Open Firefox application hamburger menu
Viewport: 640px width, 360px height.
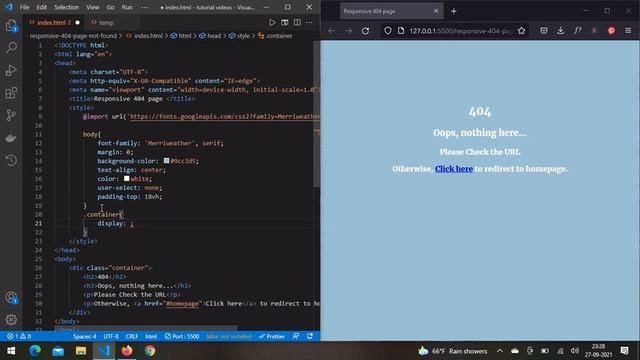click(628, 31)
